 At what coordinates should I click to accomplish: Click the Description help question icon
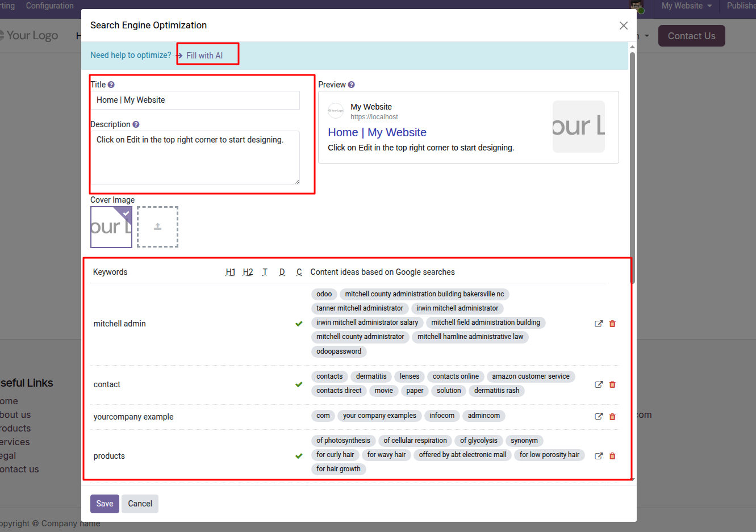[136, 124]
